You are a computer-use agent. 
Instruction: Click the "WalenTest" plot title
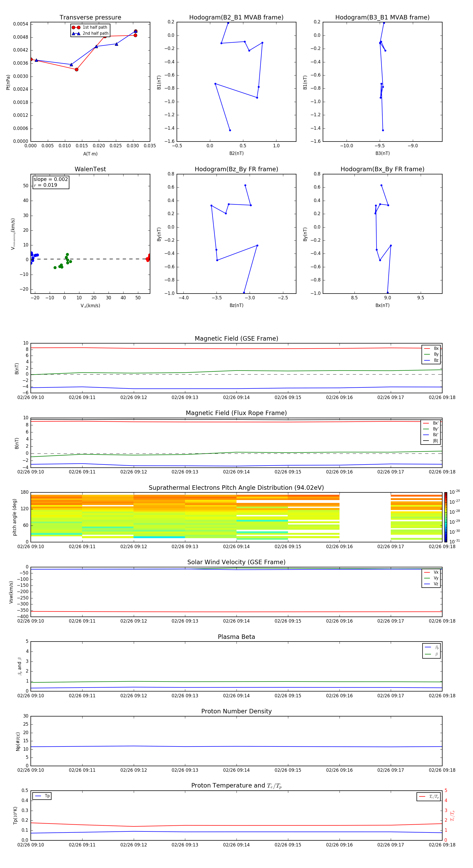click(x=90, y=169)
